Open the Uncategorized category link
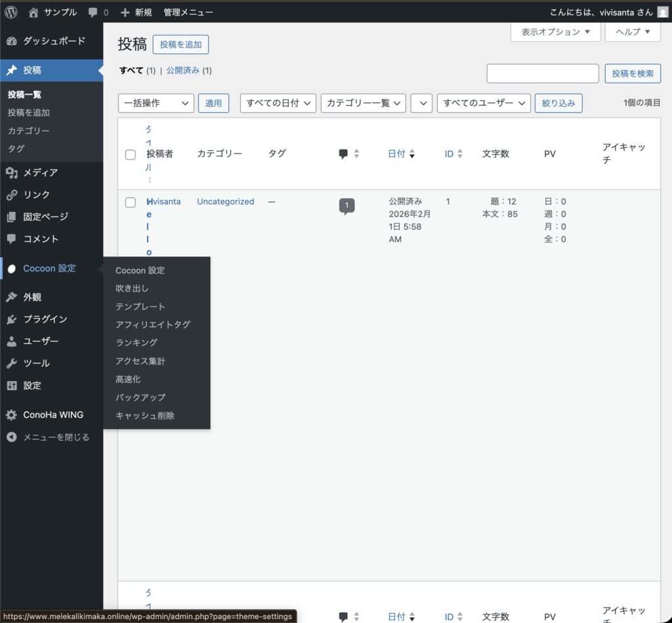 pos(225,202)
